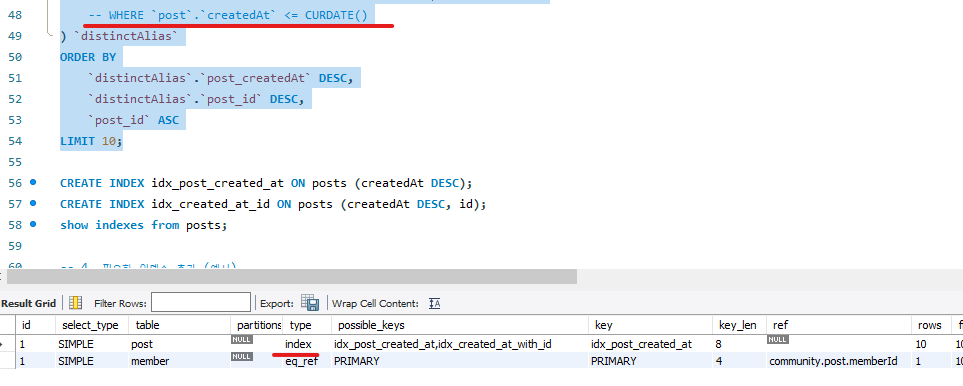Click line number 55 in the gutter
Screen dimensions: 963x386
pyautogui.click(x=15, y=161)
